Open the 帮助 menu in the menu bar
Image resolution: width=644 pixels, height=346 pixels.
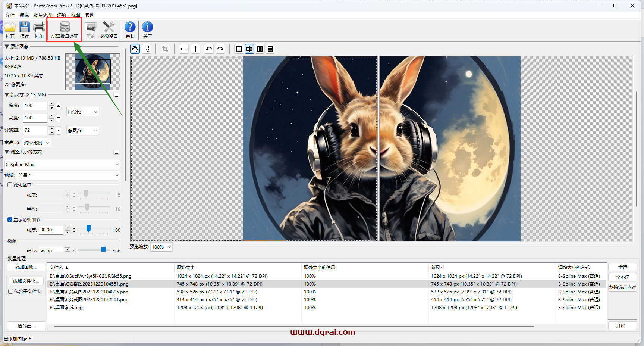click(x=90, y=15)
